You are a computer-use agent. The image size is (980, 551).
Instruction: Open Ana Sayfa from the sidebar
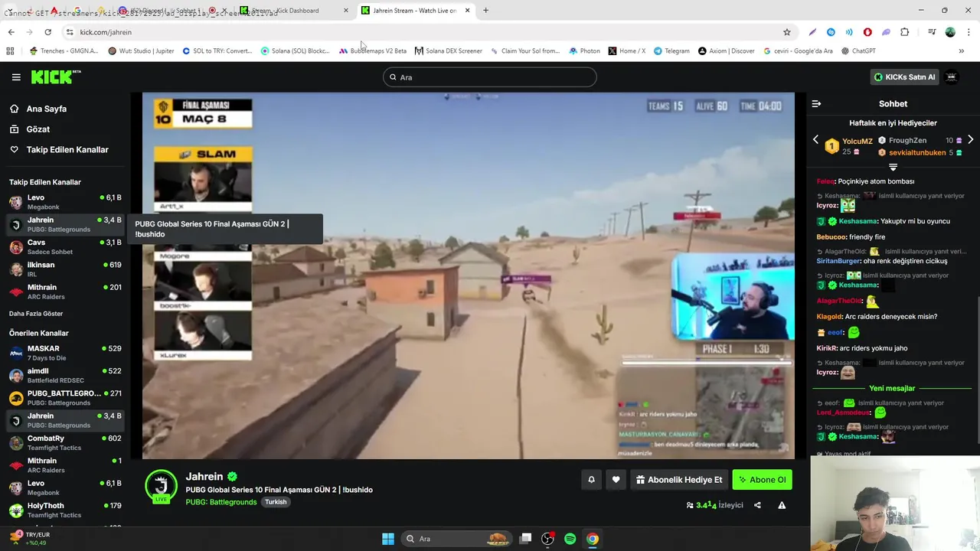[46, 109]
